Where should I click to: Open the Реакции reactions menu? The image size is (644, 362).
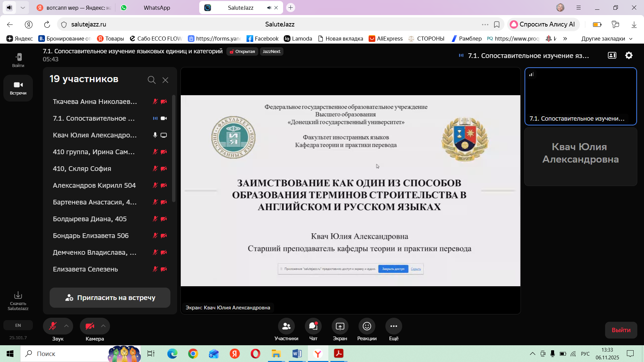367,326
